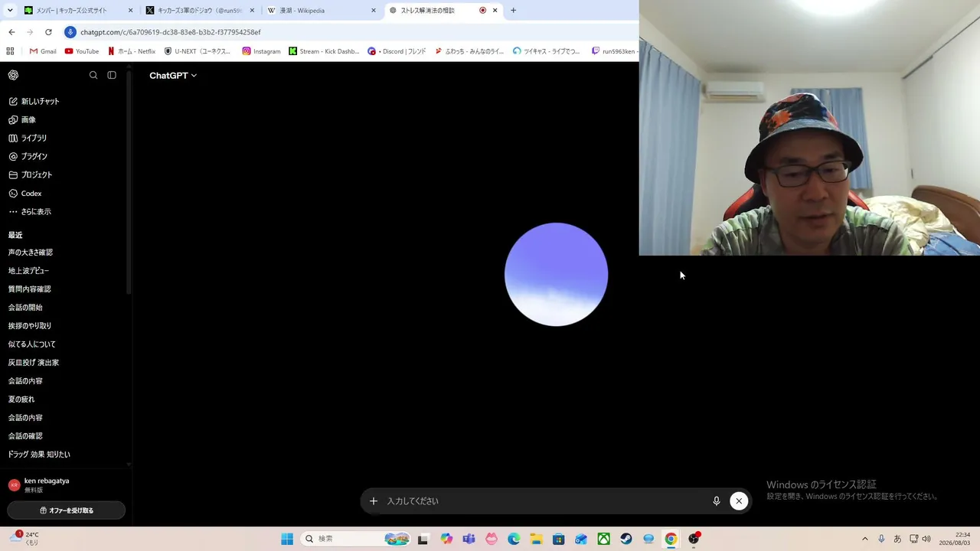The height and width of the screenshot is (551, 980).
Task: Open the chat titled 灰皿投げ 演出家
Action: [x=34, y=362]
